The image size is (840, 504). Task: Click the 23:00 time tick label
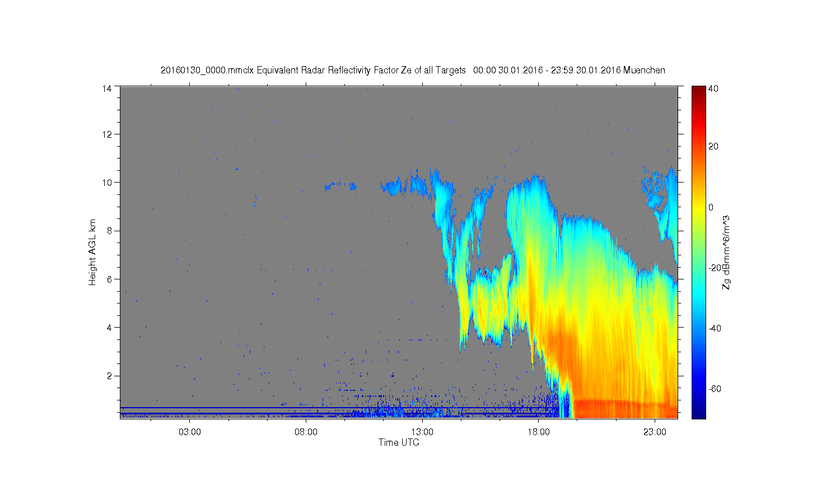tap(655, 432)
